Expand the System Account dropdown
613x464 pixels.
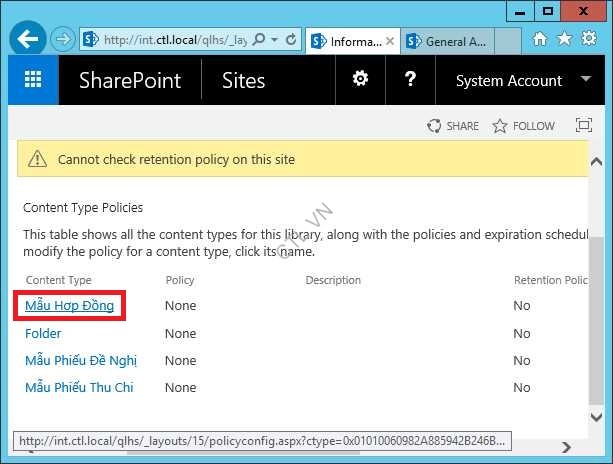tap(585, 80)
